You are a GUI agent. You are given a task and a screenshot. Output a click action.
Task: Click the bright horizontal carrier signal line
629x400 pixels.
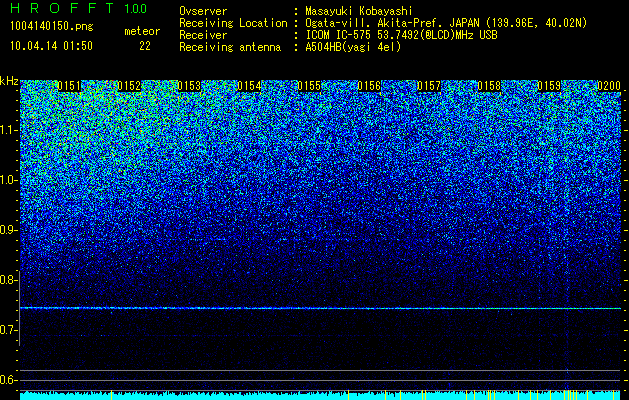point(320,308)
